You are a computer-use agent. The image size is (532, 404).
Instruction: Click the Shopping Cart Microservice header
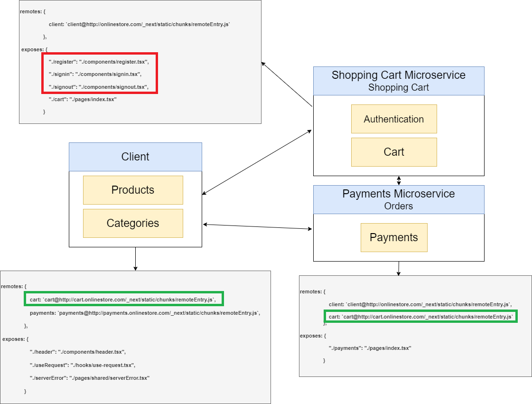[399, 81]
